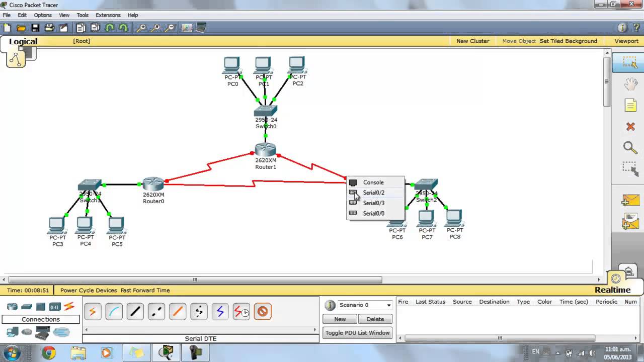The width and height of the screenshot is (644, 362).
Task: Select the End Devices category icon
Action: tap(12, 332)
